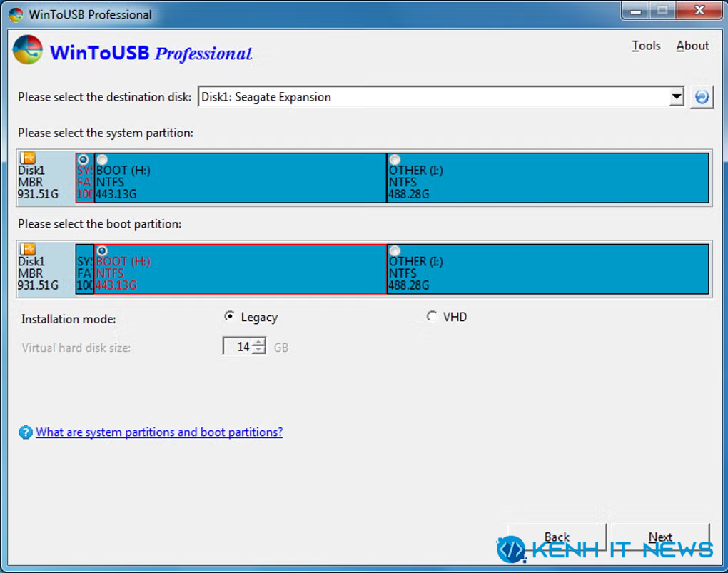Select OTHER (I:) radio in boot partition row

(x=395, y=250)
